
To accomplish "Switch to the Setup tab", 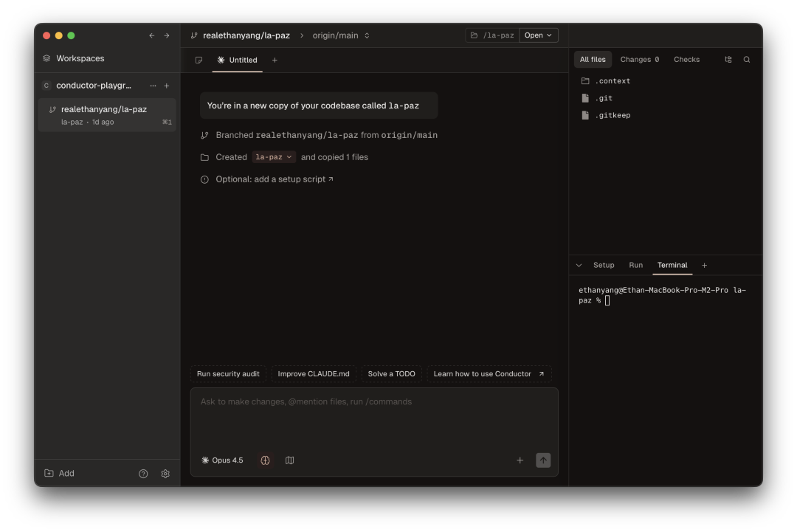I will click(x=604, y=265).
